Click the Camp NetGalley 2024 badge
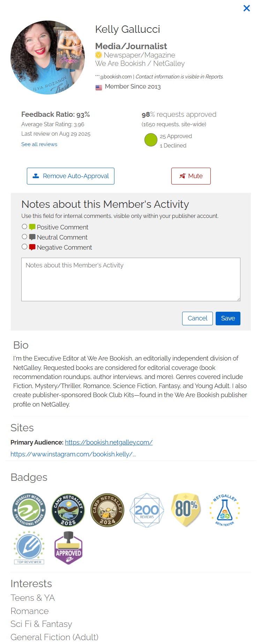The height and width of the screenshot is (644, 261). tap(107, 510)
